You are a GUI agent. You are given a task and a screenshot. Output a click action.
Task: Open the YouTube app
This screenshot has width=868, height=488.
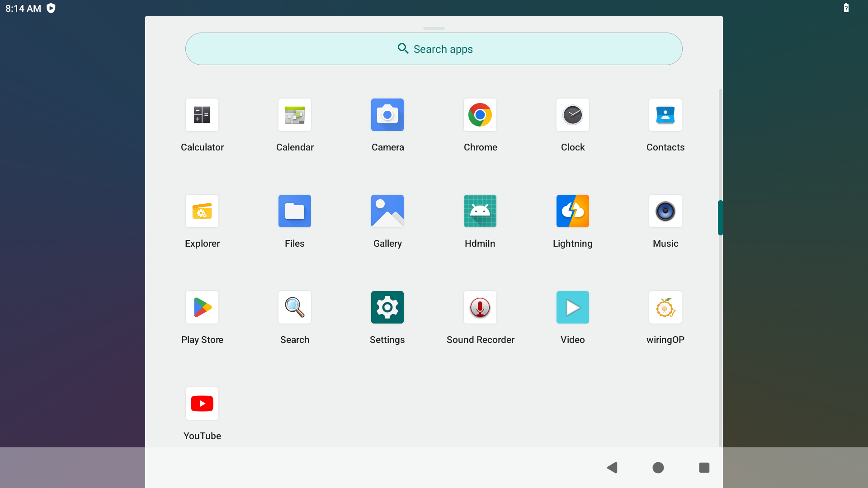tap(202, 404)
